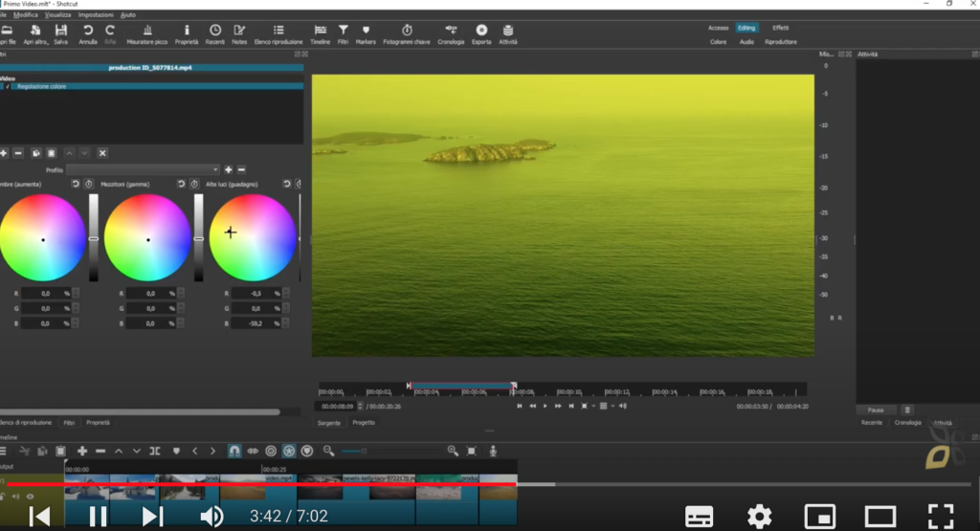The image size is (980, 531).
Task: Reset the Ombre (aumenta) color wheel
Action: [76, 184]
